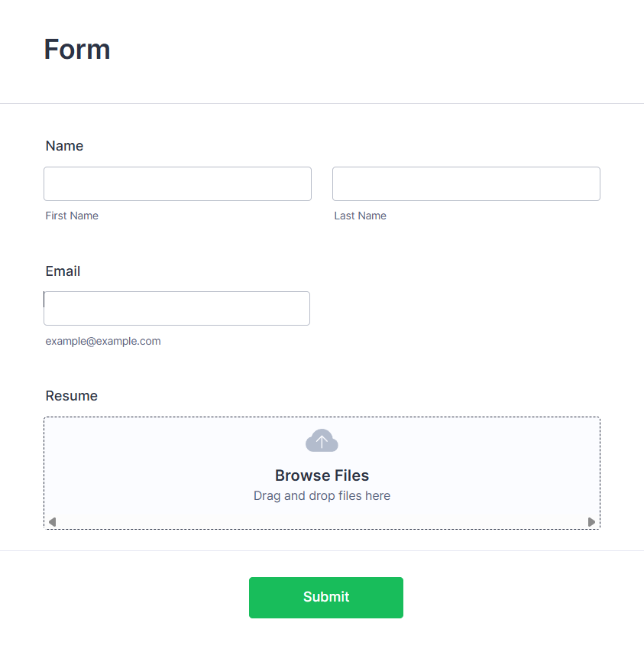Click the upward arrow inside the cloud

coord(322,442)
